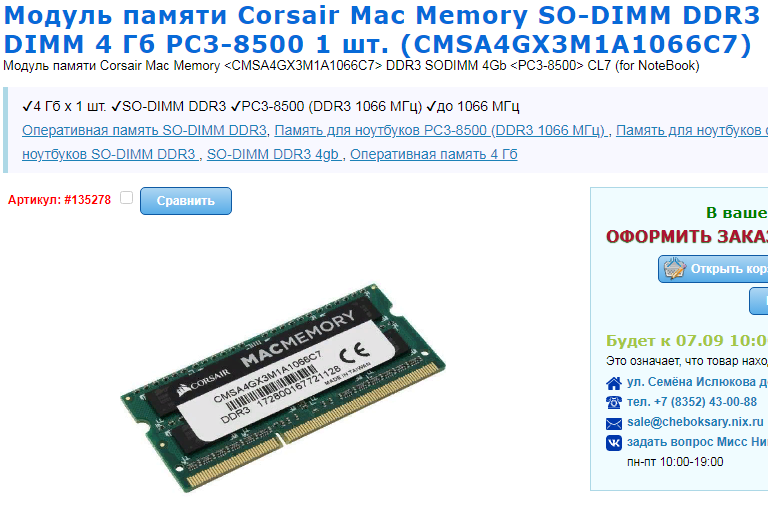
Task: Click the sale@cheboksary.nix.ru email address
Action: tap(695, 422)
